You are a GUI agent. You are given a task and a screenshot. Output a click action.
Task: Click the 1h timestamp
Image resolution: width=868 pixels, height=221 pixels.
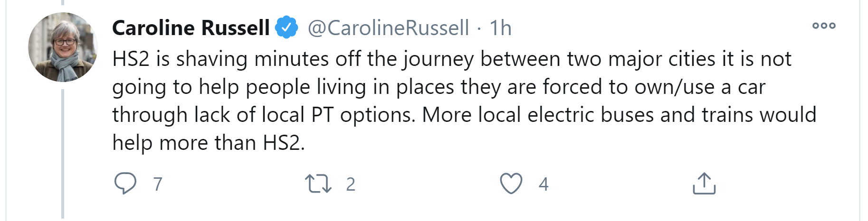pos(500,28)
